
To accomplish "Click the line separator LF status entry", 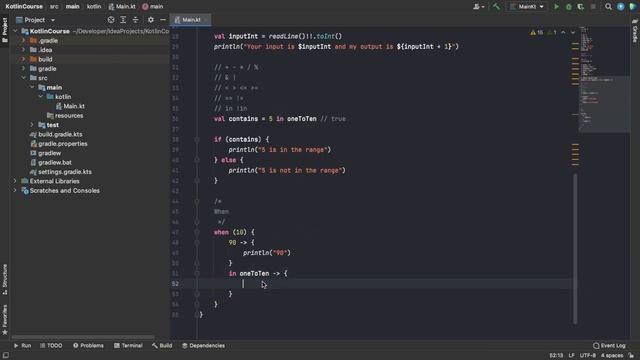I will coord(571,356).
